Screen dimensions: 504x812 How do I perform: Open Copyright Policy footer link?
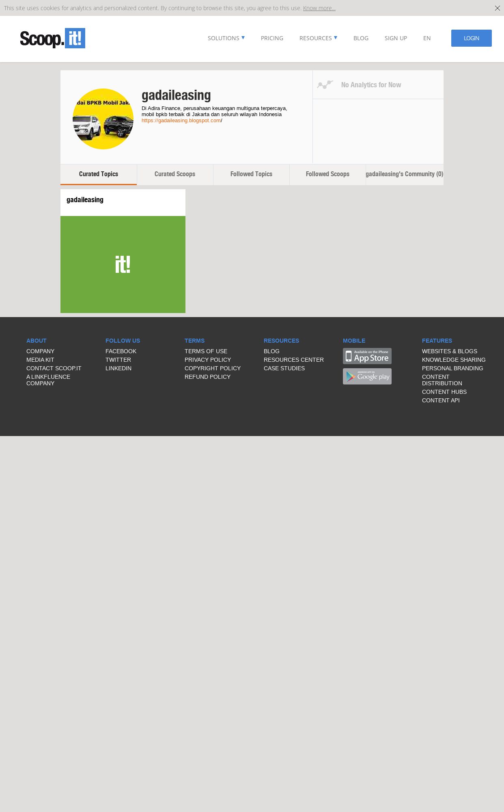pos(213,368)
